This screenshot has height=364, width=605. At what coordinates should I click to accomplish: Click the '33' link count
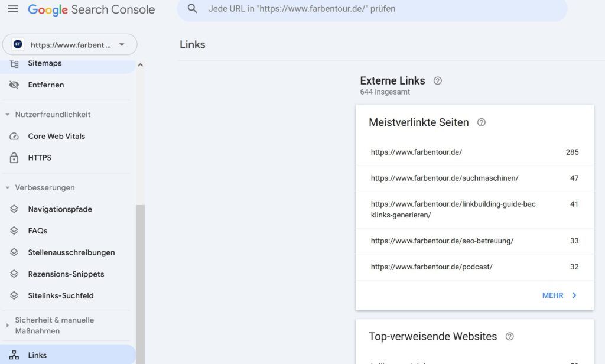click(574, 241)
